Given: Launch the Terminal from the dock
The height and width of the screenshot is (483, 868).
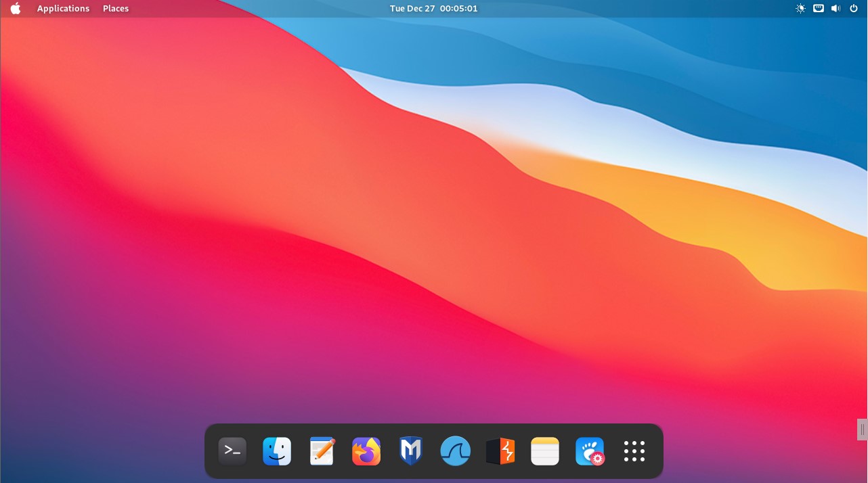Looking at the screenshot, I should [232, 451].
